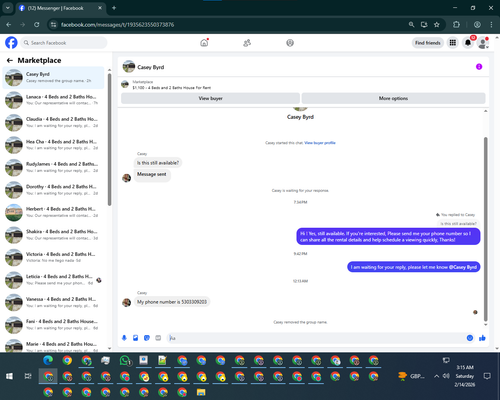Open the Shakira conversation
This screenshot has width=500, height=400.
(53, 235)
